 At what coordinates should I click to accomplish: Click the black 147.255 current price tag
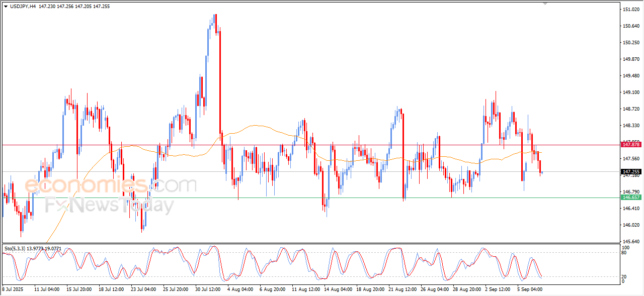[631, 171]
